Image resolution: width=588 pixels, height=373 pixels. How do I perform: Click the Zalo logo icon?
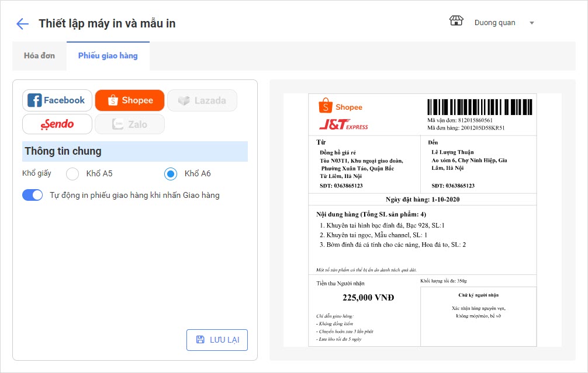[x=118, y=124]
